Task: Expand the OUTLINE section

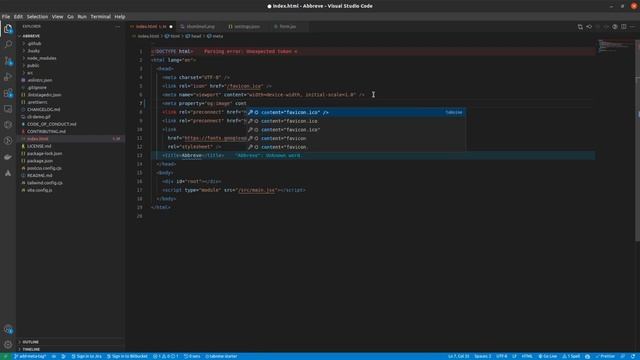Action: pos(31,342)
